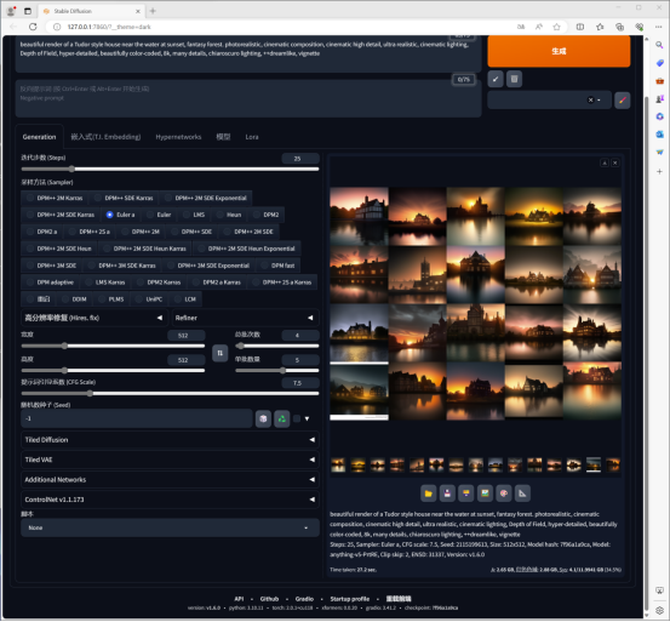Select the DDIM sampler radio
The width and height of the screenshot is (670, 622).
point(74,299)
